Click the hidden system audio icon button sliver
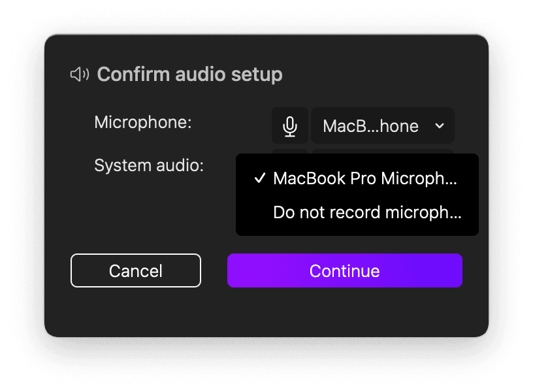Screen dimensions: 533x392 coord(290,151)
